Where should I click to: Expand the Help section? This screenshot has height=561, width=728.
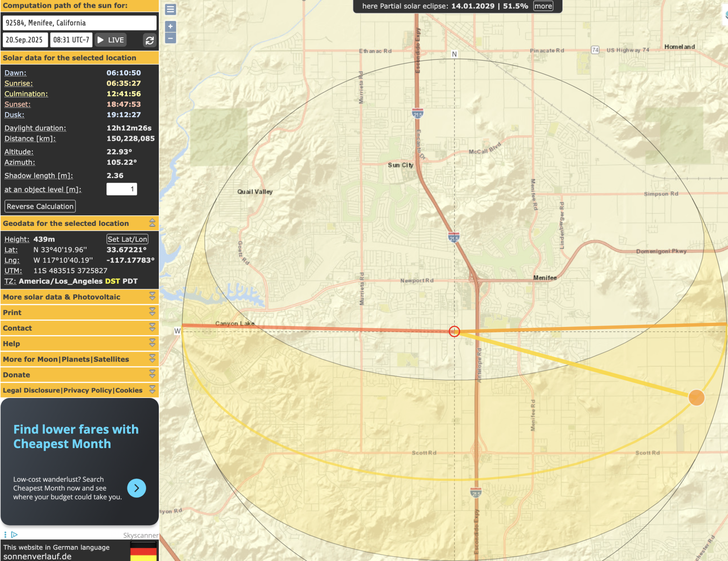[152, 344]
